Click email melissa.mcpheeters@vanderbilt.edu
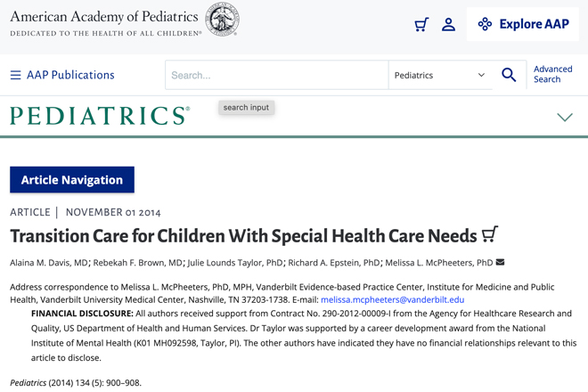The height and width of the screenshot is (392, 588). pos(393,299)
